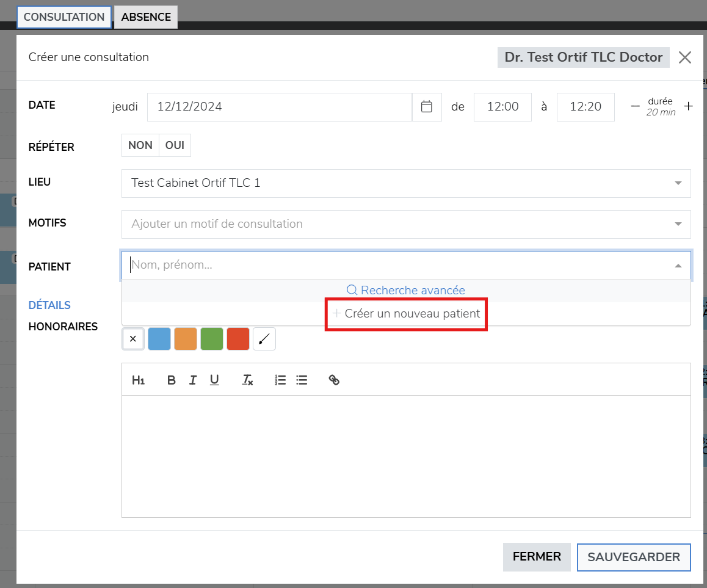Increase duration with the plus icon
This screenshot has width=707, height=588.
click(689, 106)
